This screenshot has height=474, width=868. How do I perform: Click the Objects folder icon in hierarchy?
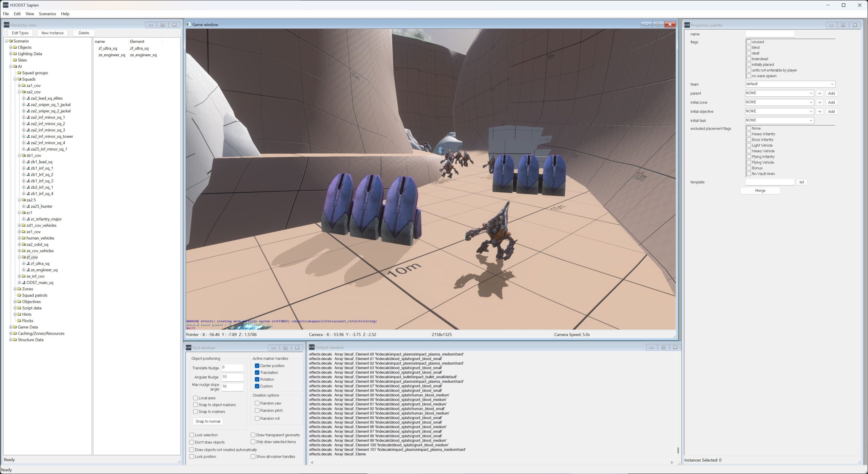coord(15,48)
